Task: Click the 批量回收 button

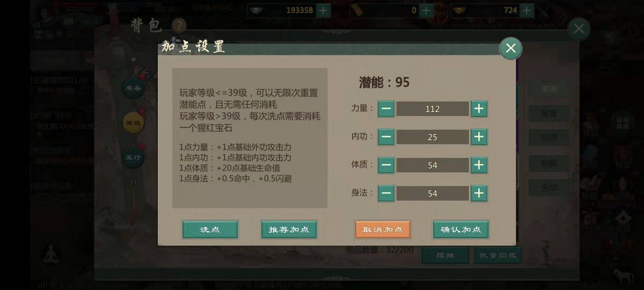Action: pos(498,255)
